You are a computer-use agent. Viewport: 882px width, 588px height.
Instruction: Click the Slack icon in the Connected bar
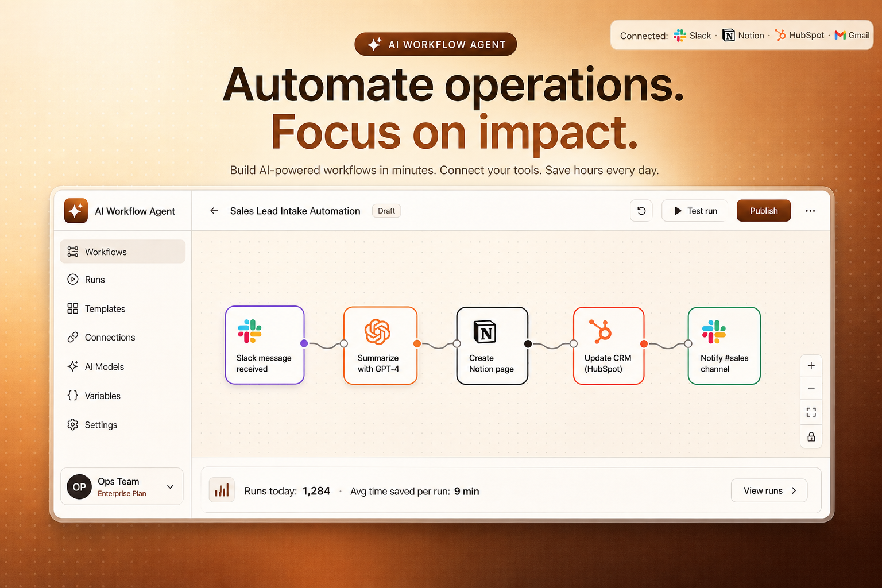[x=680, y=36]
